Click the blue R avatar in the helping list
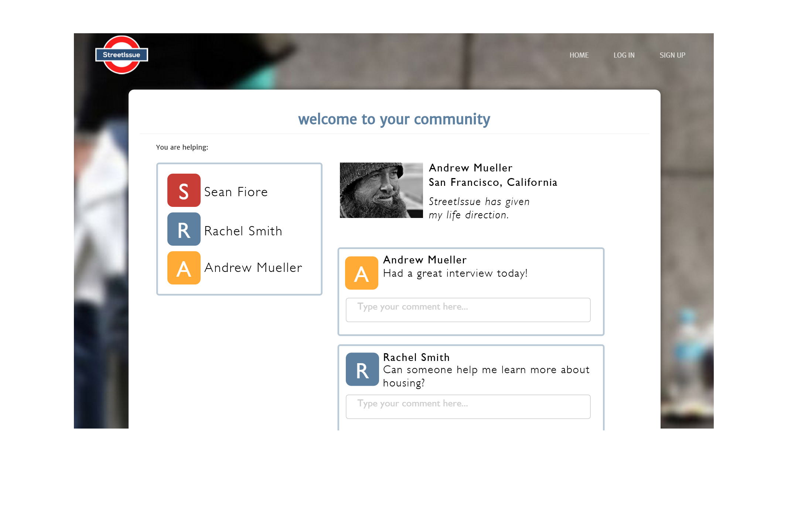 [x=184, y=229]
